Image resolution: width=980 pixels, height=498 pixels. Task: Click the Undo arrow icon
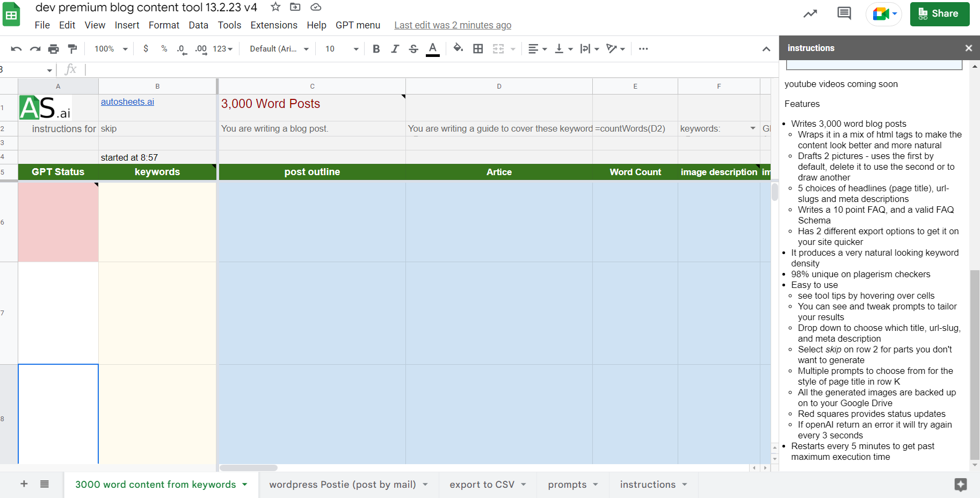coord(16,49)
